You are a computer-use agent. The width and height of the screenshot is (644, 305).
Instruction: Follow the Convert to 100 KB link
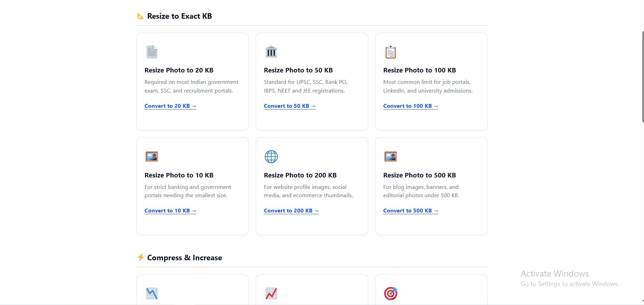[410, 106]
